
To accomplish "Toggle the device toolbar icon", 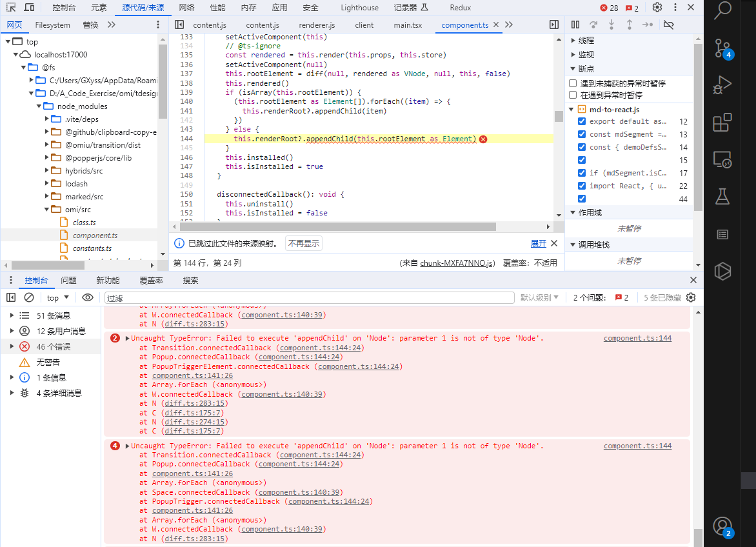I will pyautogui.click(x=30, y=7).
